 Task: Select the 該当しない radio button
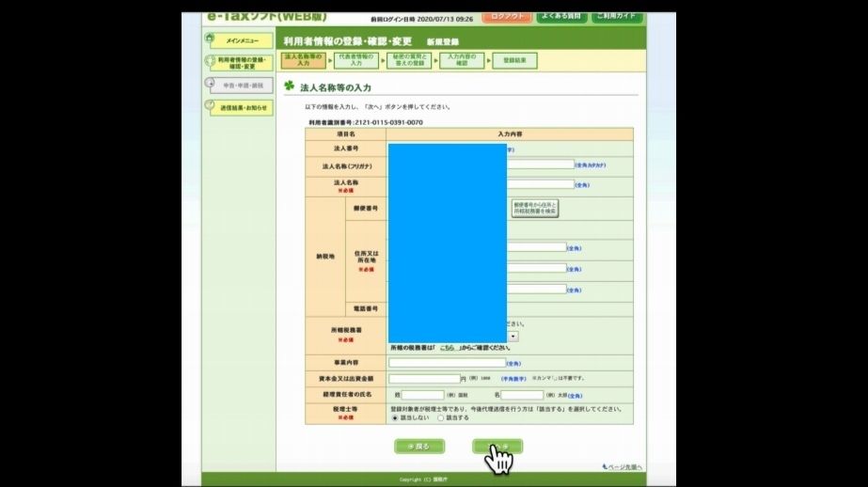[395, 417]
